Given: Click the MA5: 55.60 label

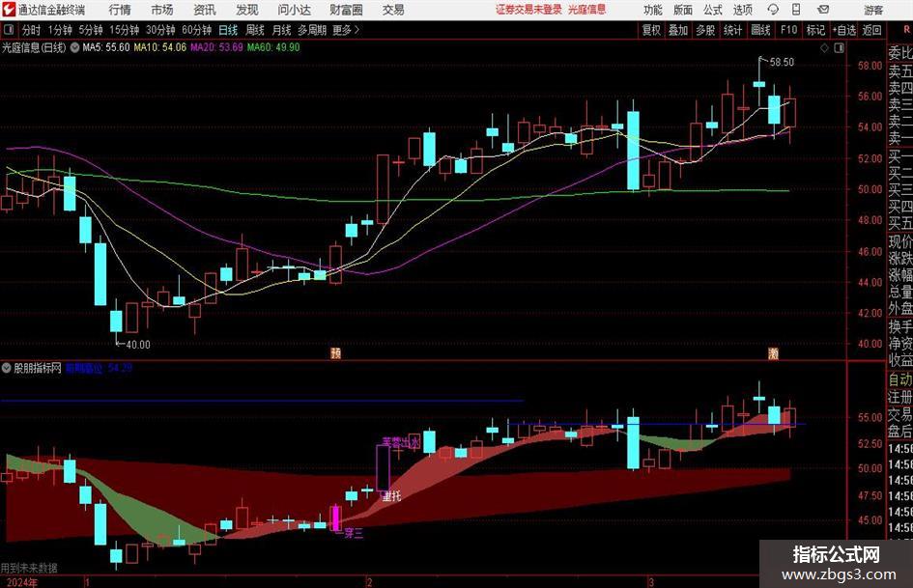Looking at the screenshot, I should [106, 47].
